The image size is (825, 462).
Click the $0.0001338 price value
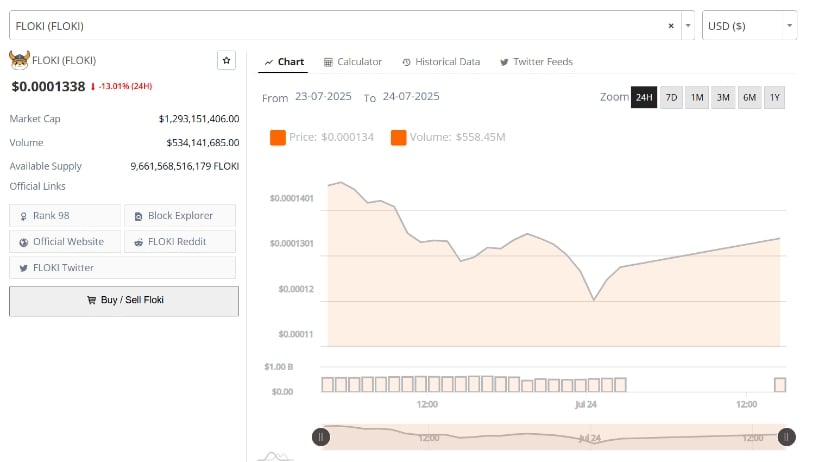point(48,86)
